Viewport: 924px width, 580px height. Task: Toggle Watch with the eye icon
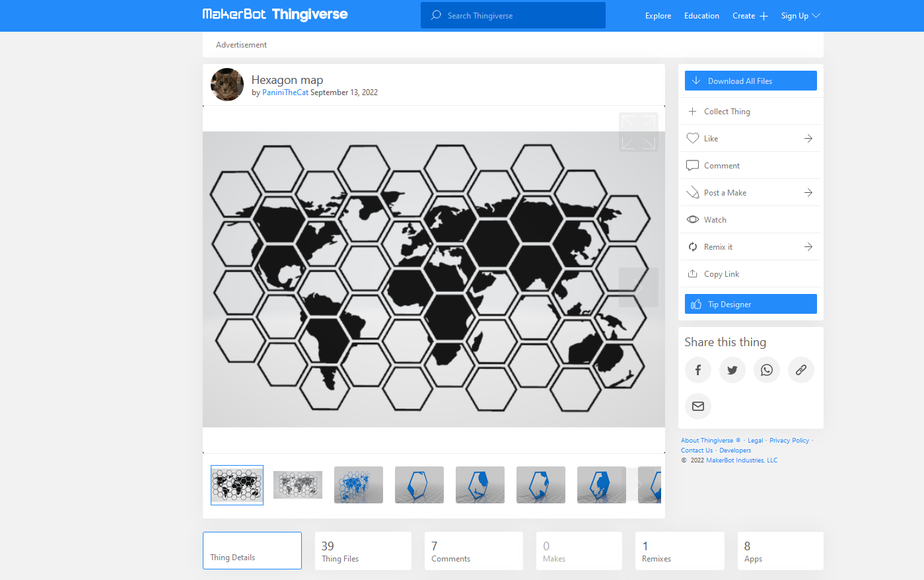(693, 220)
